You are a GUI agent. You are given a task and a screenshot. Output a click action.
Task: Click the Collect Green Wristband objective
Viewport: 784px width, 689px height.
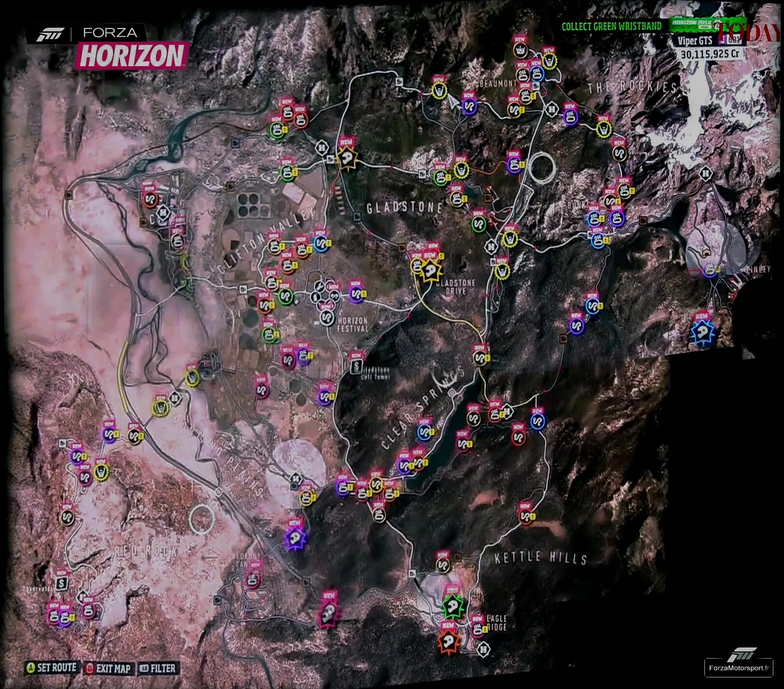611,26
